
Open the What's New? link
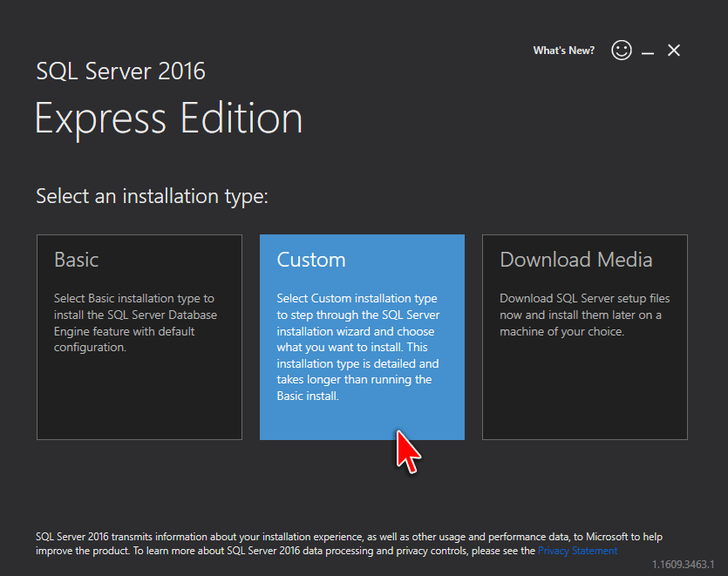563,51
